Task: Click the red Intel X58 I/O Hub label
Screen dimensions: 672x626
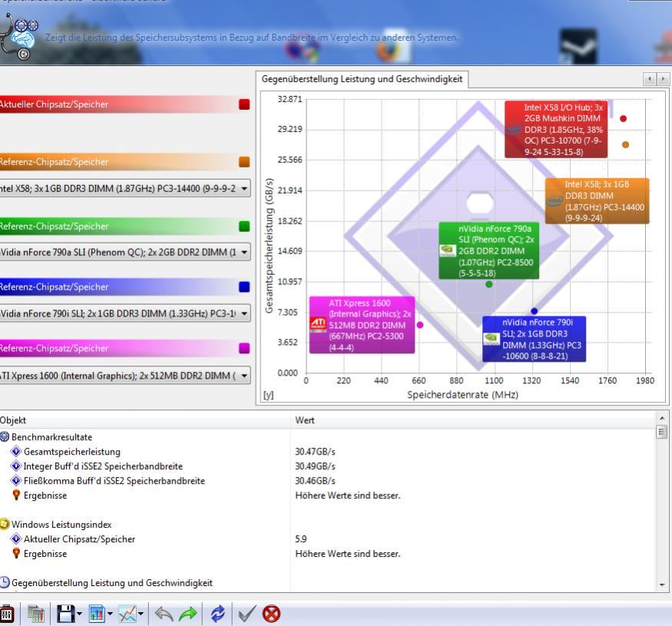Action: tap(556, 130)
